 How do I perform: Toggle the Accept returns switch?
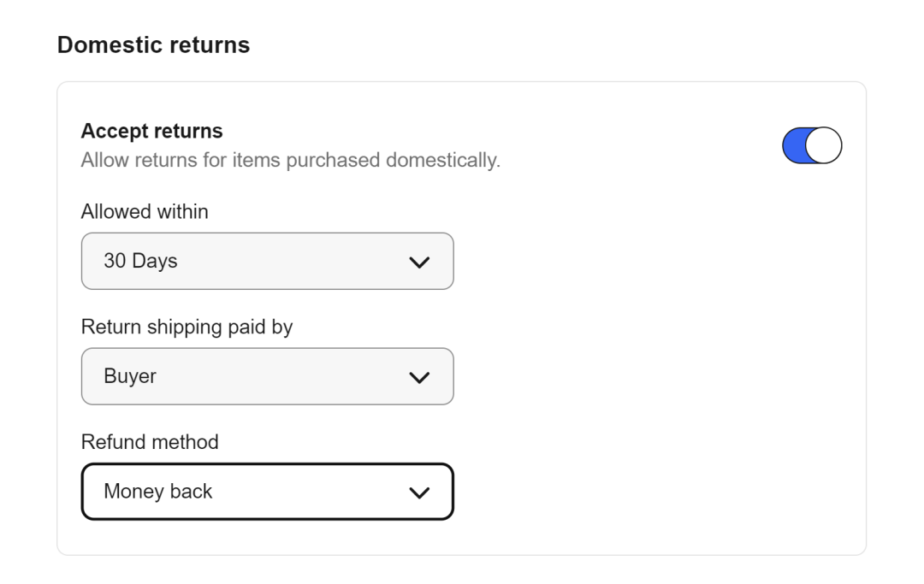[812, 145]
